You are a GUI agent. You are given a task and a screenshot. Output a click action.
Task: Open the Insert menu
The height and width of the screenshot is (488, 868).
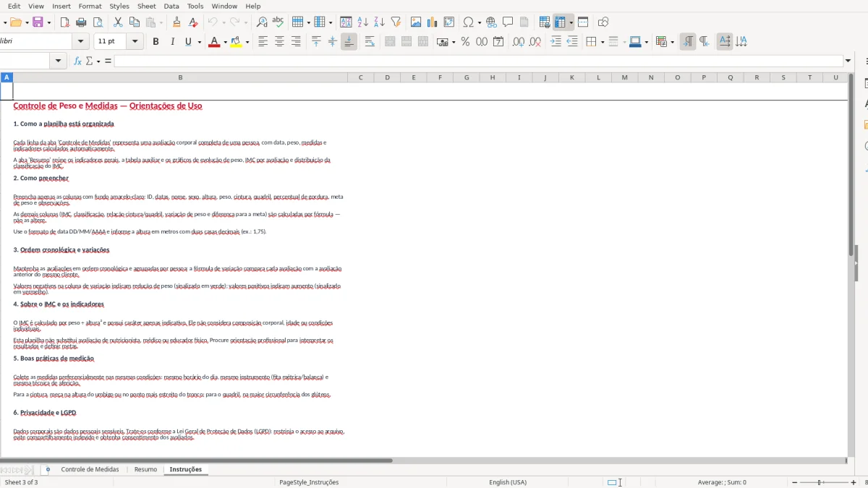tap(61, 6)
